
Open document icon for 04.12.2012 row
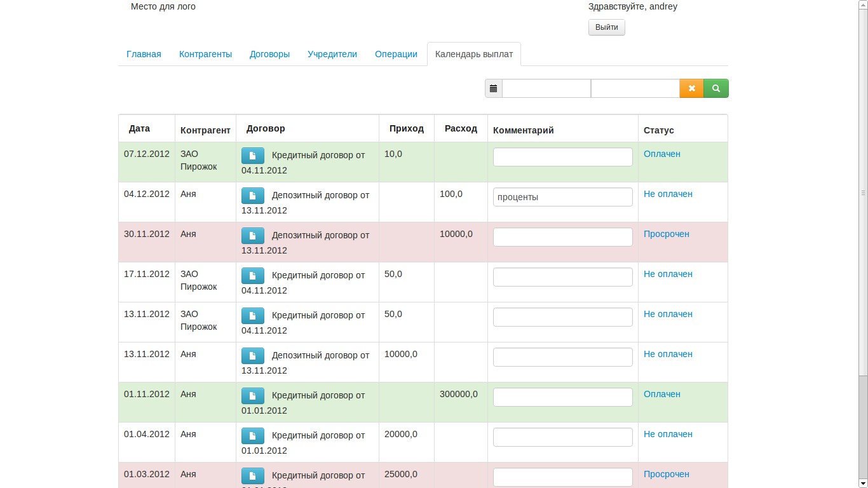[x=253, y=196]
